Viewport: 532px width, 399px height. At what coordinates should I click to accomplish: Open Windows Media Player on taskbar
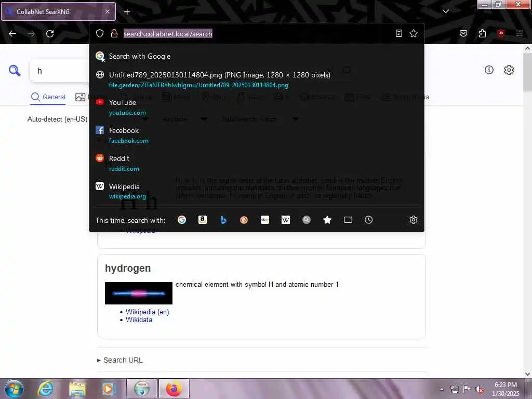tap(109, 389)
